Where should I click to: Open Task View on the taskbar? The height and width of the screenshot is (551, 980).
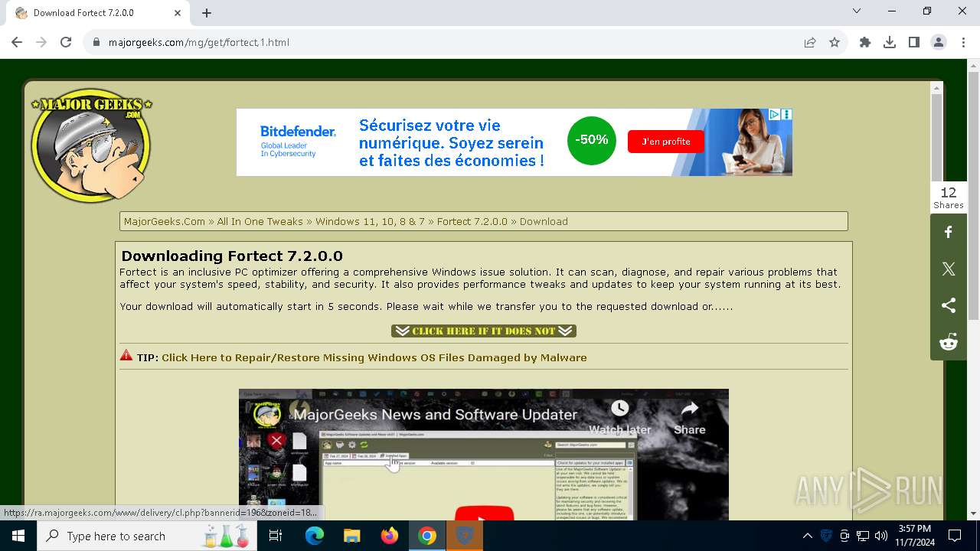[x=276, y=536]
